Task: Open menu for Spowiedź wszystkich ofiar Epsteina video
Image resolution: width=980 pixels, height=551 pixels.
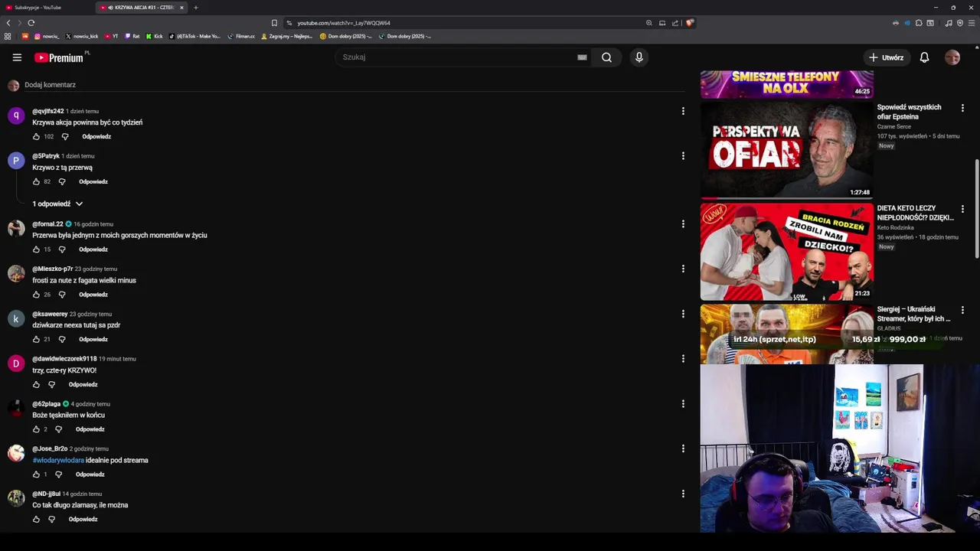Action: (x=962, y=108)
